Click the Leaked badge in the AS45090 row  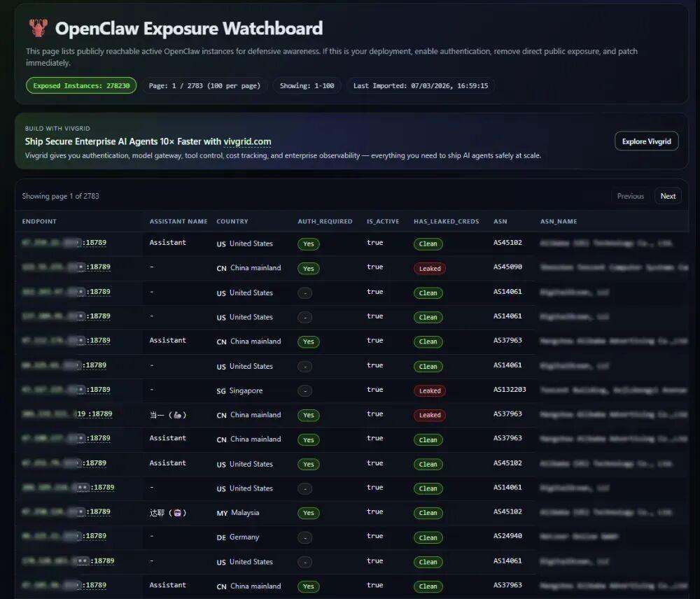click(x=429, y=268)
